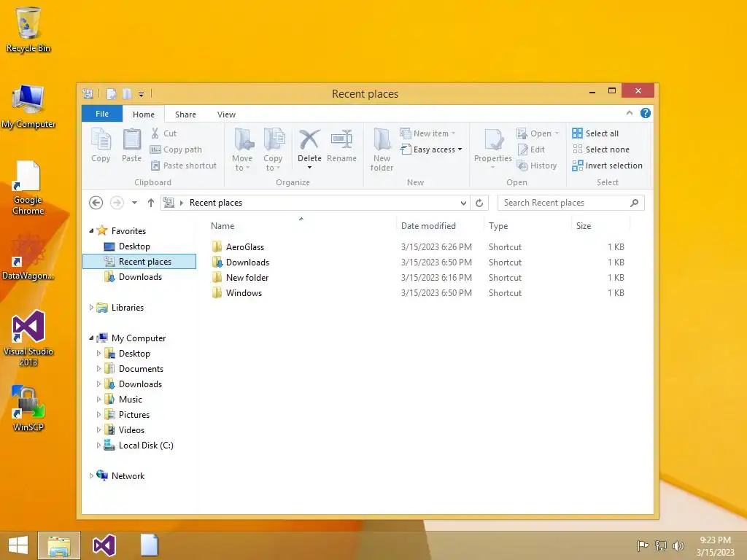Click the Copy icon in Clipboard group
The width and height of the screenshot is (747, 560).
coord(101,140)
